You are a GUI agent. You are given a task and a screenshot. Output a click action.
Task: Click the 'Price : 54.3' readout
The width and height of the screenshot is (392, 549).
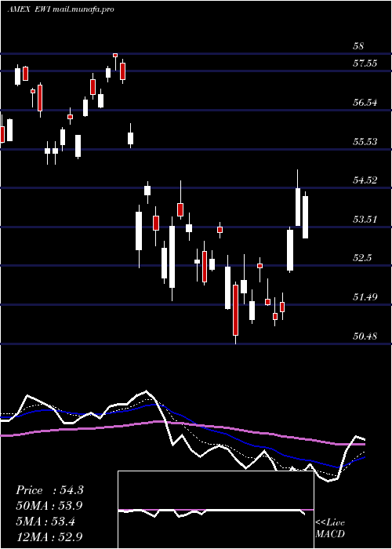pos(49,490)
